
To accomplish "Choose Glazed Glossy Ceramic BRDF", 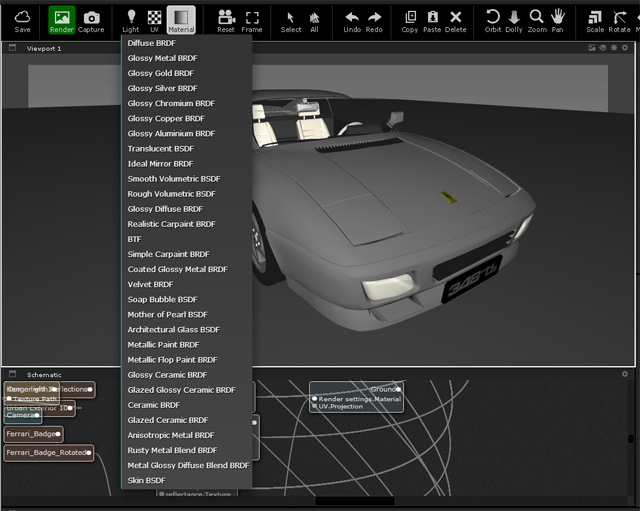I will coord(187,390).
